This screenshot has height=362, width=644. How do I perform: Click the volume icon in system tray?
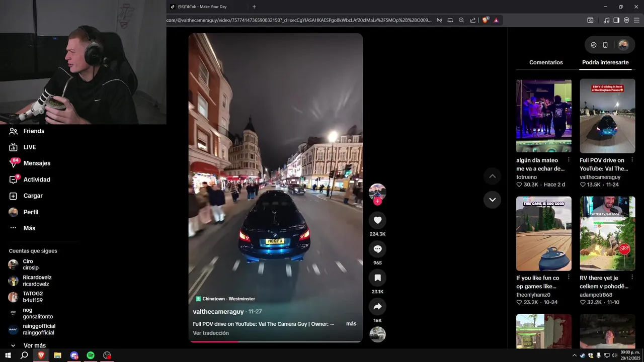pyautogui.click(x=614, y=355)
